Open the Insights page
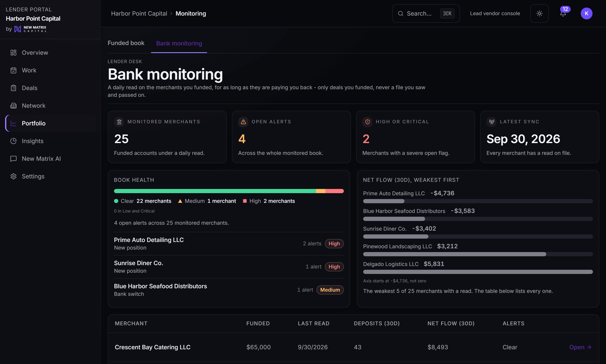This screenshot has height=364, width=606. click(x=50, y=141)
